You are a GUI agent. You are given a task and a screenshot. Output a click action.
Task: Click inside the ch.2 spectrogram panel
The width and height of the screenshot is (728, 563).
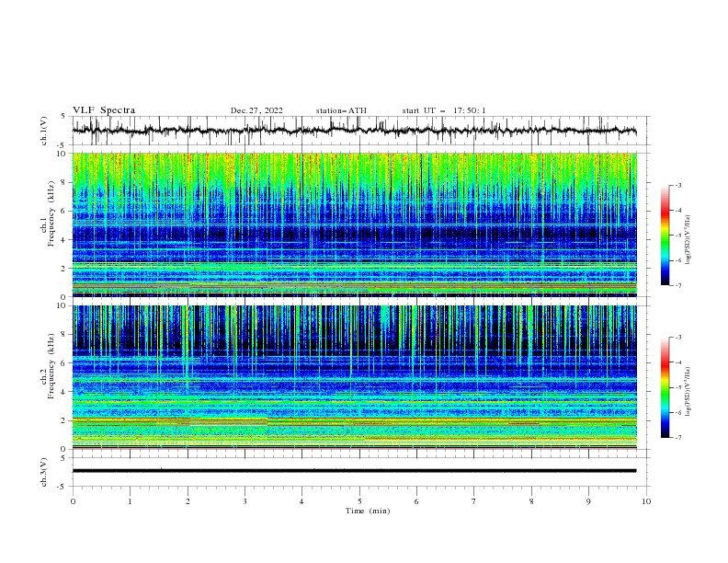(x=355, y=377)
